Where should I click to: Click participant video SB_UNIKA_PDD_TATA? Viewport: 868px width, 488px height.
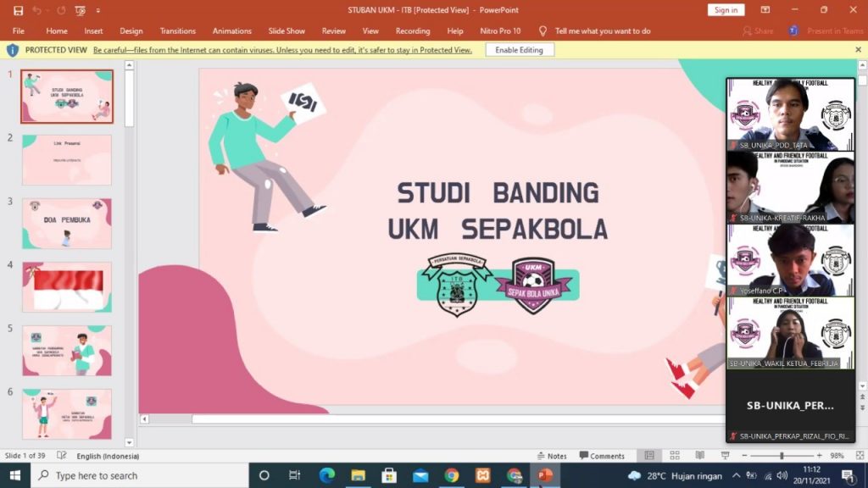pos(791,114)
